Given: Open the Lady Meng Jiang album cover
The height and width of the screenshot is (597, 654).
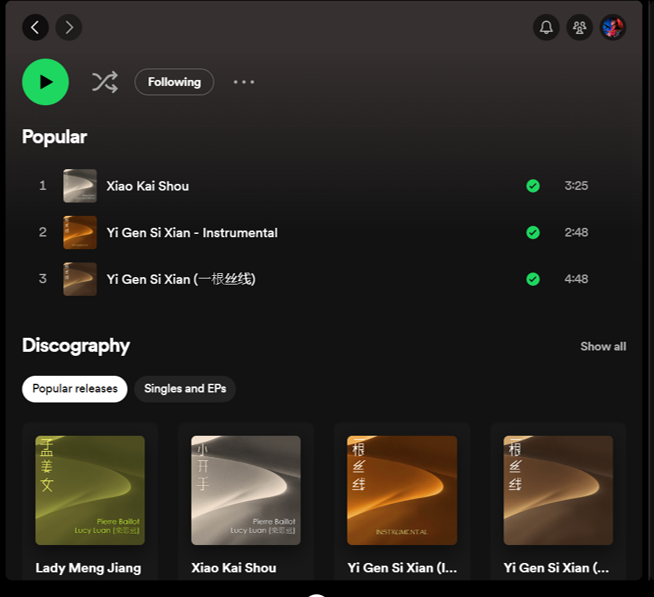Looking at the screenshot, I should click(90, 490).
